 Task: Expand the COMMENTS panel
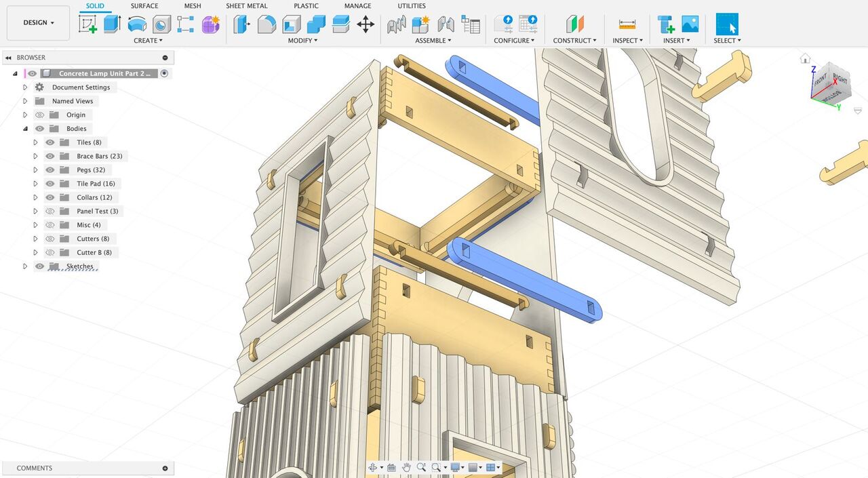165,469
